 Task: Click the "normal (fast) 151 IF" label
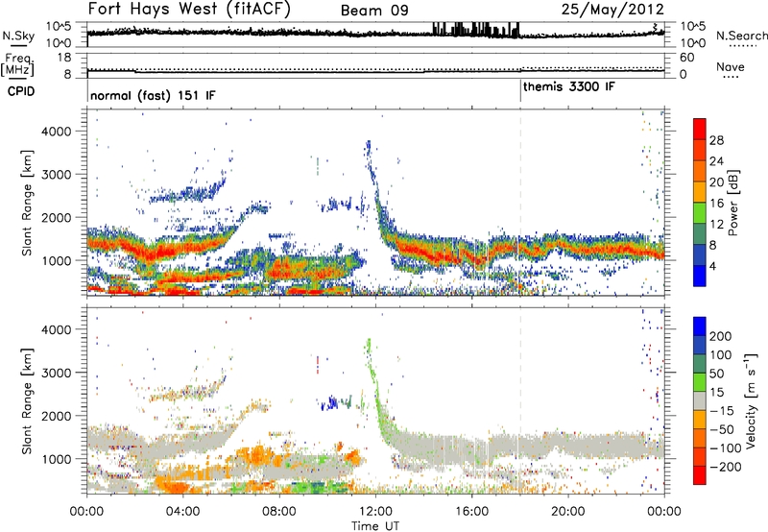[153, 95]
